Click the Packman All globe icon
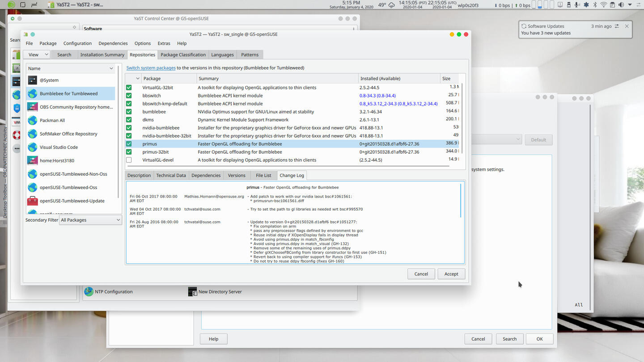The width and height of the screenshot is (644, 362). pyautogui.click(x=32, y=120)
